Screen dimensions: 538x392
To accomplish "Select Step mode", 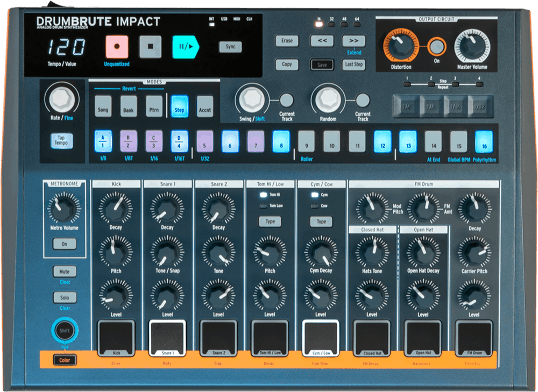I will (180, 106).
